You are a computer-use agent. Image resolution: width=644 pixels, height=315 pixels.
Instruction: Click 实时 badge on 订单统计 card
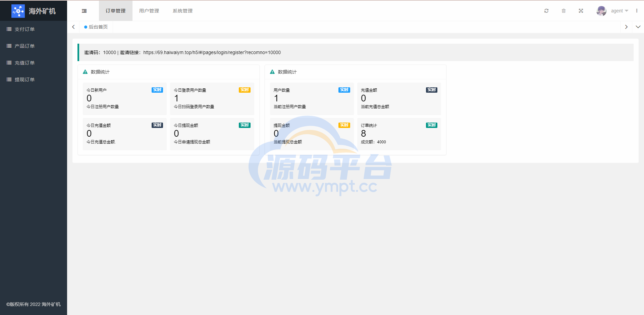click(432, 125)
